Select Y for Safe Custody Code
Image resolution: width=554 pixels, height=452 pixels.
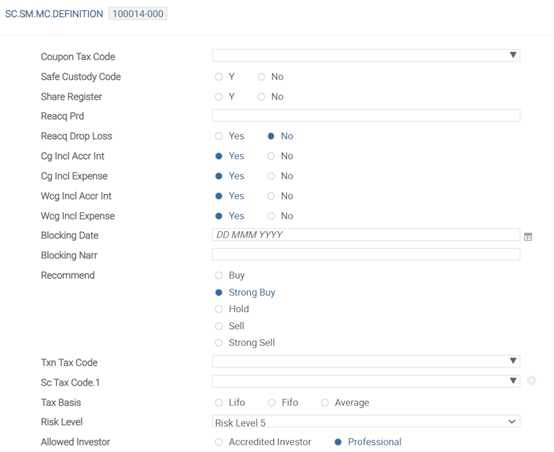(219, 77)
